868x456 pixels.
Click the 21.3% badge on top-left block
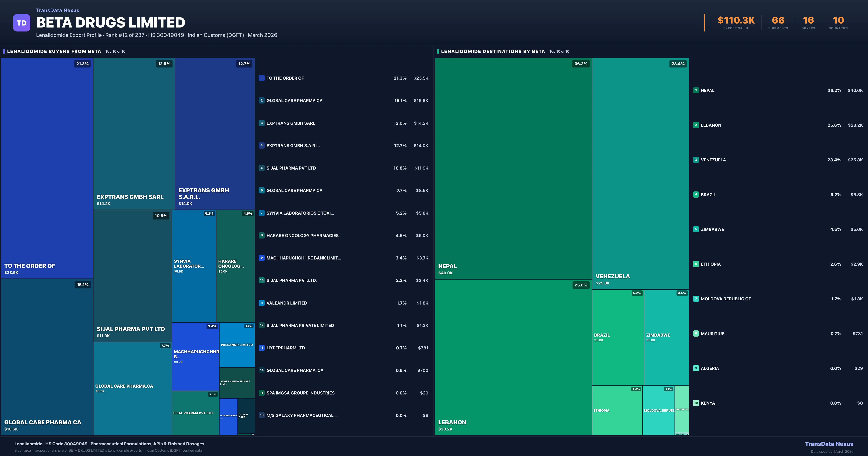pos(82,64)
